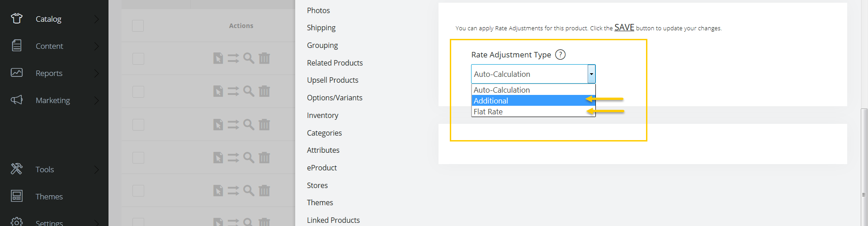Go to the Linked Products section
This screenshot has width=868, height=226.
click(x=333, y=220)
